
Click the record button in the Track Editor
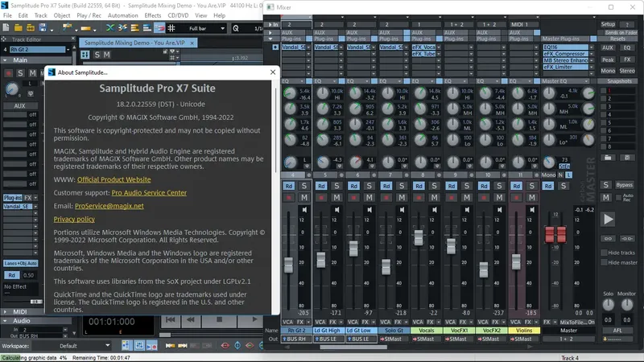[x=8, y=73]
